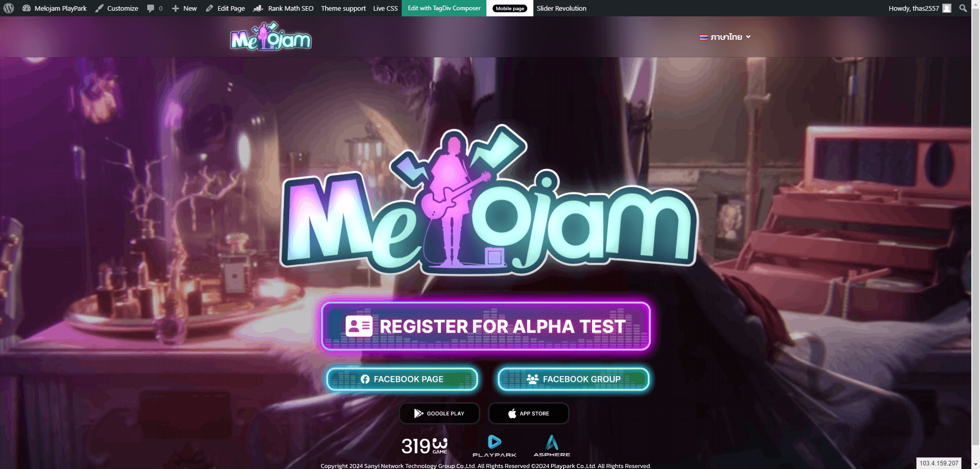This screenshot has height=469, width=980.
Task: Click the WordPress logo icon
Action: point(9,8)
